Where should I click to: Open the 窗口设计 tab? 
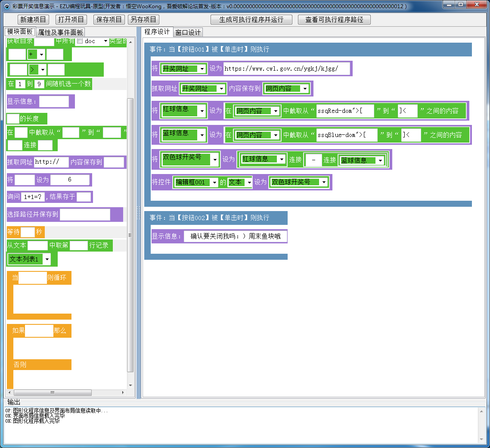pos(188,32)
